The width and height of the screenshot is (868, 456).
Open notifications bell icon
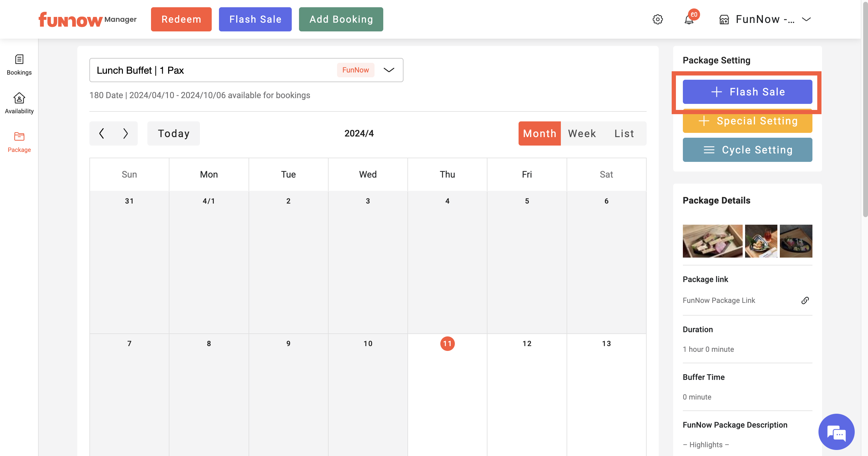(689, 19)
